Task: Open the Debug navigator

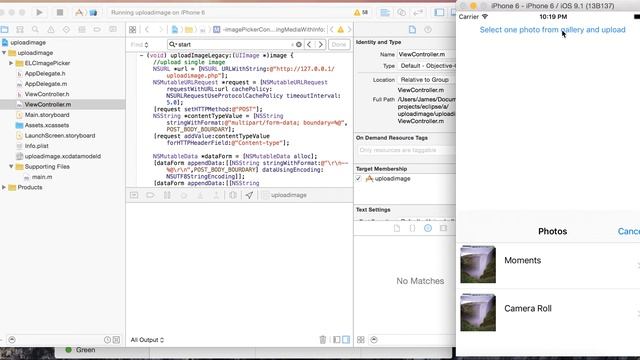Action: pos(82,29)
